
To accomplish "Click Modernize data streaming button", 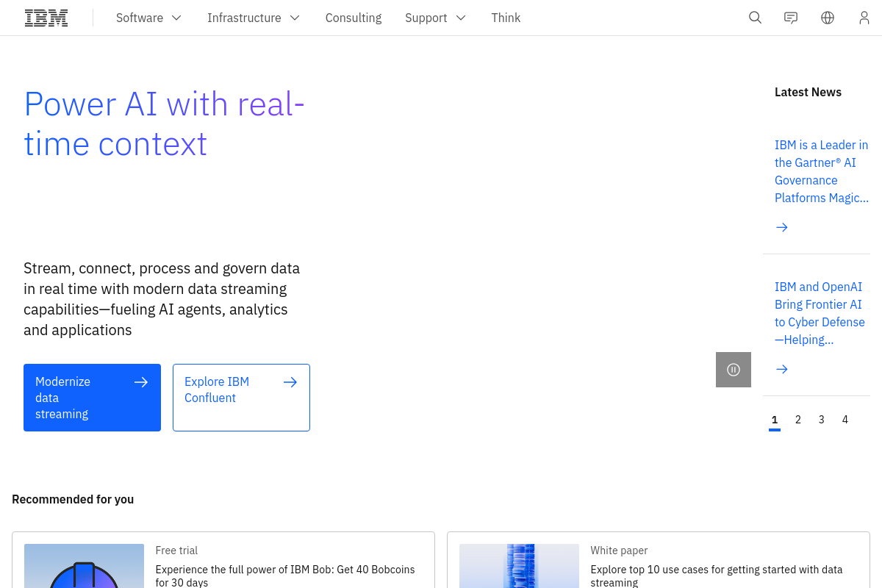I will coord(92,398).
